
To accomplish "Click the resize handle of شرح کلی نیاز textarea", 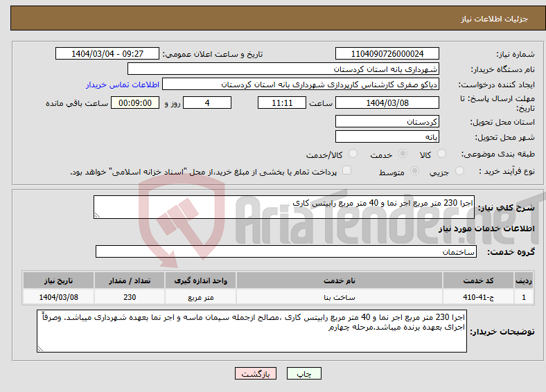I will pyautogui.click(x=97, y=215).
